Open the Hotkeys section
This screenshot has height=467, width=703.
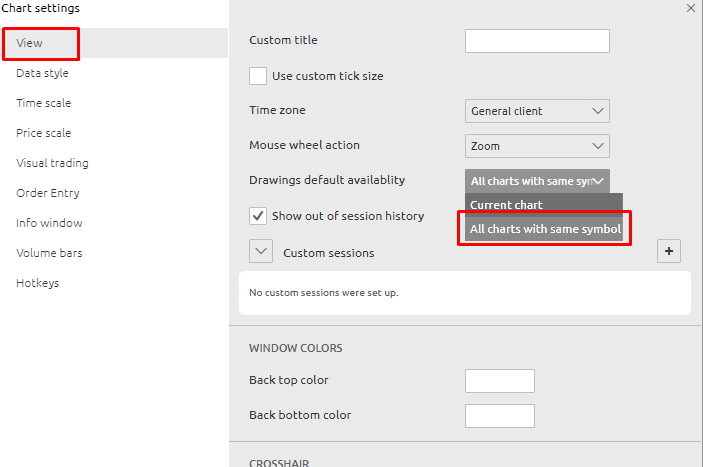[x=37, y=283]
